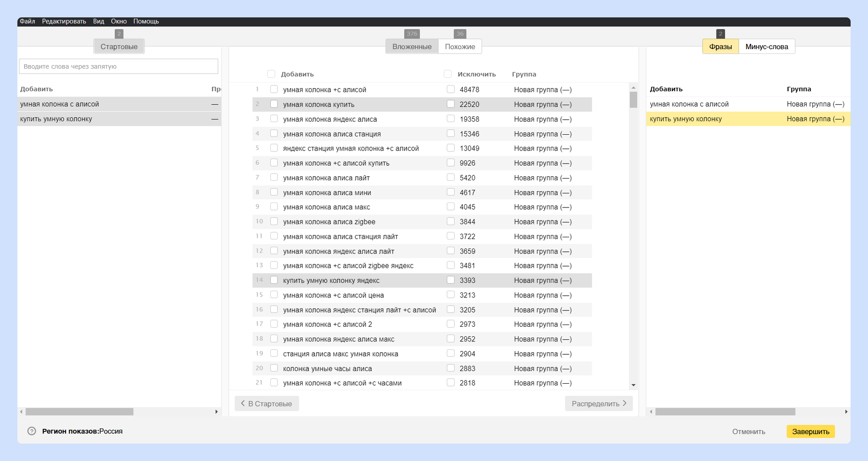The height and width of the screenshot is (461, 868).
Task: Check the select-all Исключить header checkbox
Action: coord(448,74)
